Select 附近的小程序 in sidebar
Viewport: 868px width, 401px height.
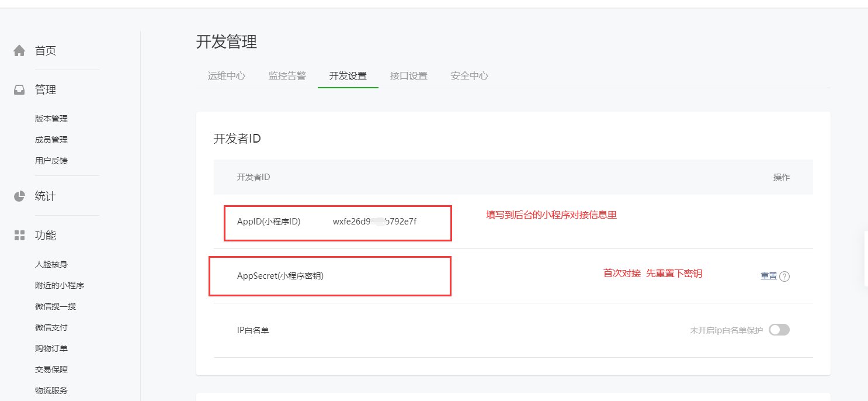[60, 285]
